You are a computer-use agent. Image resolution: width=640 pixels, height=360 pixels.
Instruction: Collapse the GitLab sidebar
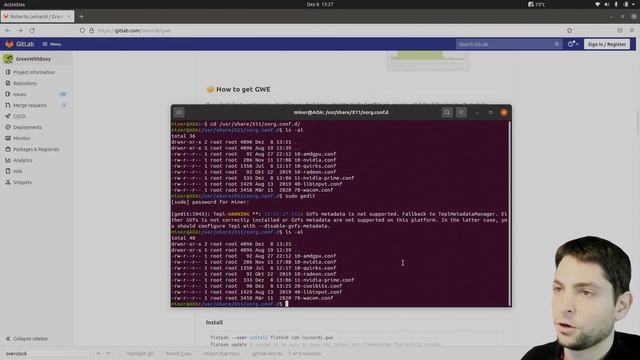(27, 339)
